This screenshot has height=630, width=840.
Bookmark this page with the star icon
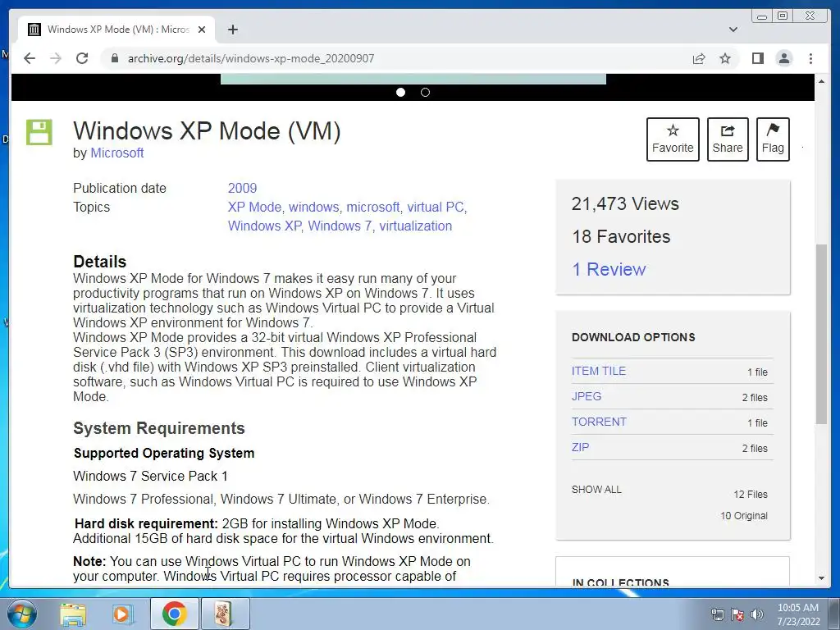tap(725, 58)
